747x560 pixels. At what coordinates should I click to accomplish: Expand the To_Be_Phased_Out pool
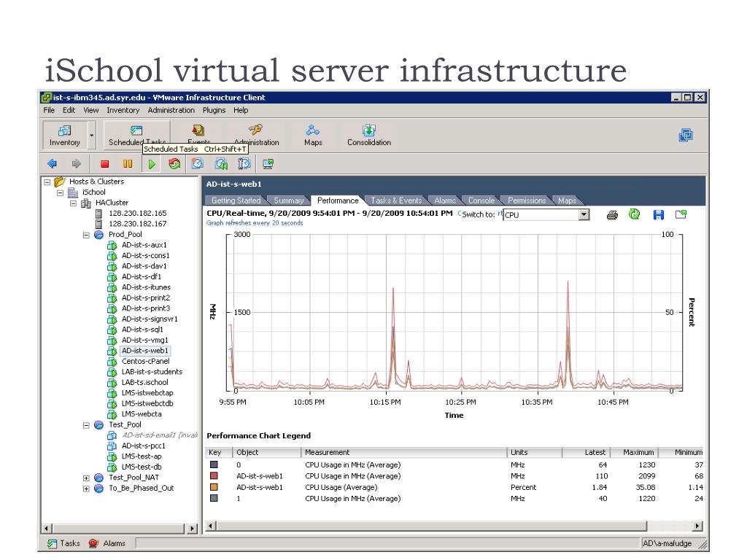86,489
